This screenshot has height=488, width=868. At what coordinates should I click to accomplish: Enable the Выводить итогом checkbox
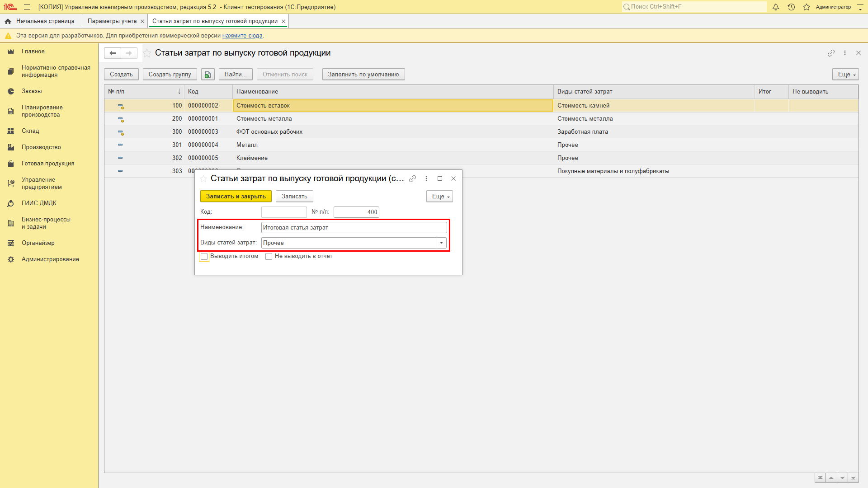(205, 256)
